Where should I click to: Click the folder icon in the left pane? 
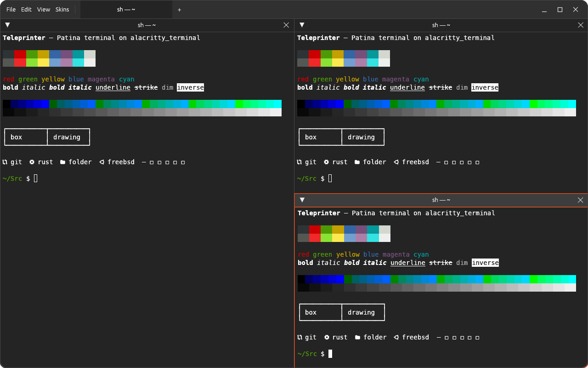[63, 162]
